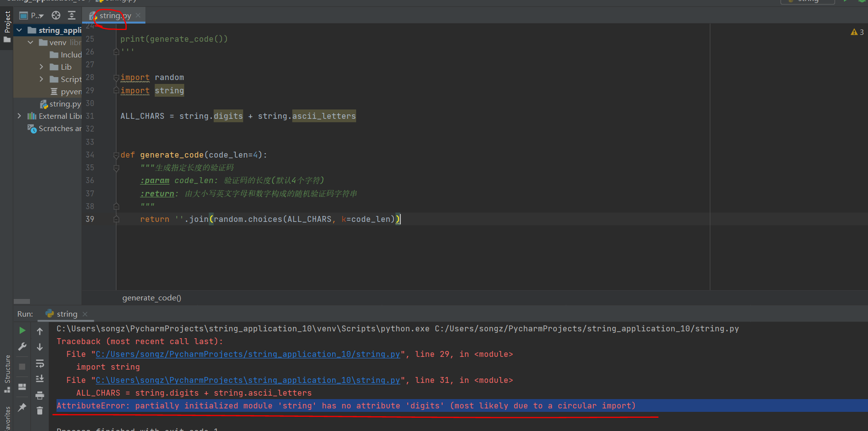Click the python.exe command line output
This screenshot has height=431, width=868.
click(x=397, y=329)
